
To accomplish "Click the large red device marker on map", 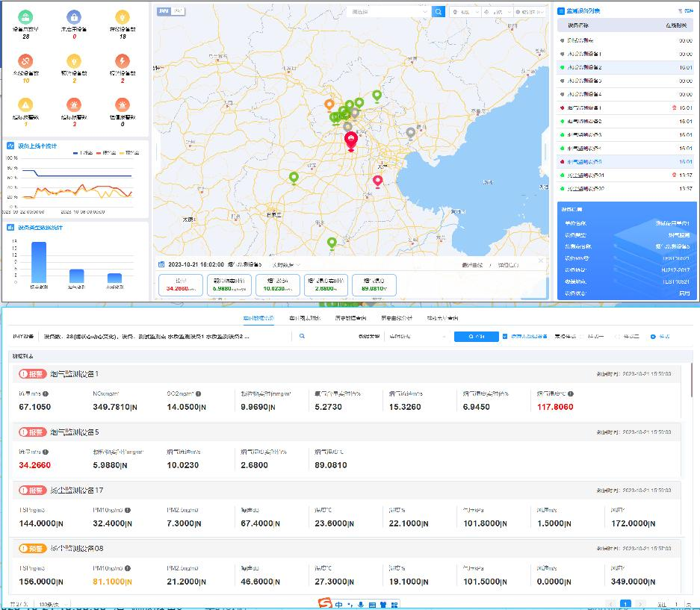I will (x=350, y=140).
